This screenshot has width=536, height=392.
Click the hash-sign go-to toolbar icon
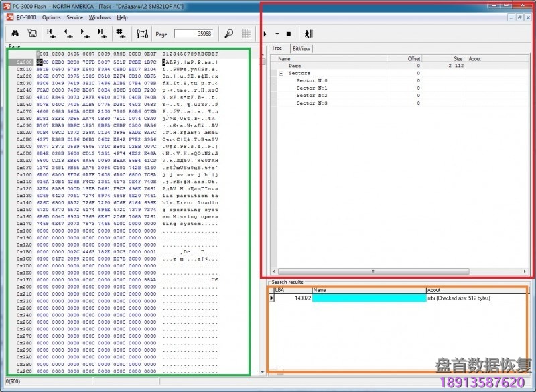coord(119,33)
